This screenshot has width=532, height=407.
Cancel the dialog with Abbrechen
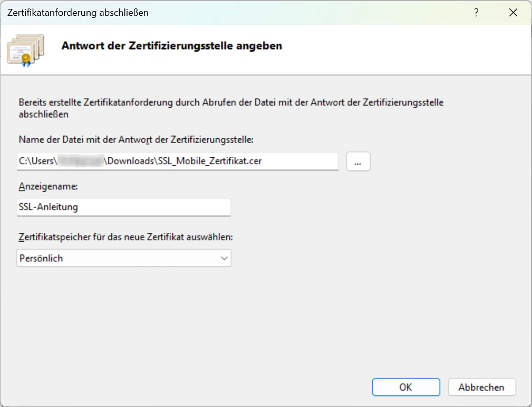click(x=481, y=387)
